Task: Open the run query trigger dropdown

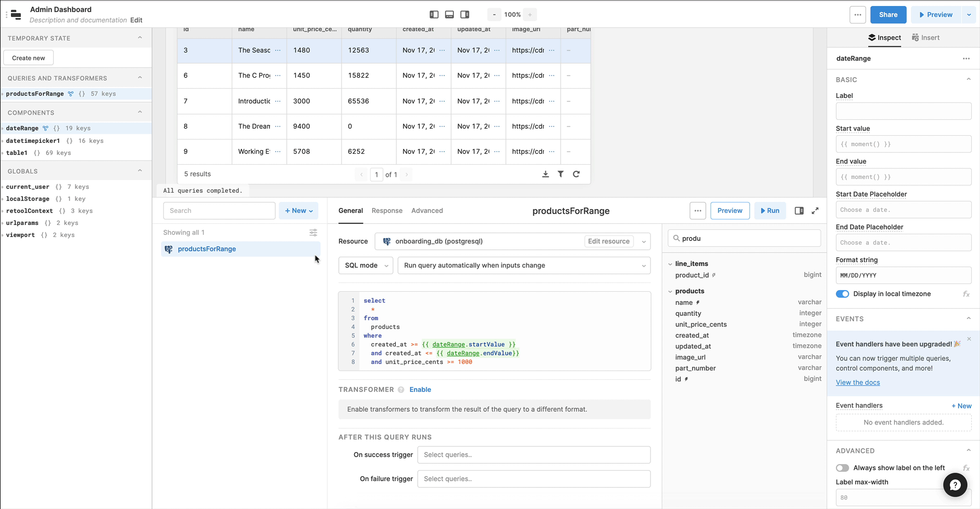Action: tap(524, 265)
